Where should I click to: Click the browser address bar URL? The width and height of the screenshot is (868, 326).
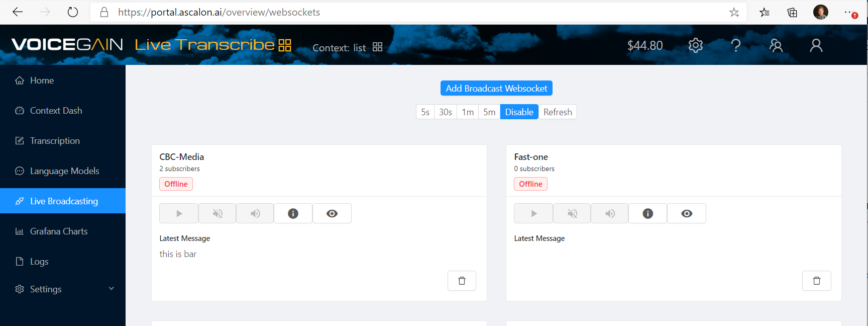tap(219, 12)
